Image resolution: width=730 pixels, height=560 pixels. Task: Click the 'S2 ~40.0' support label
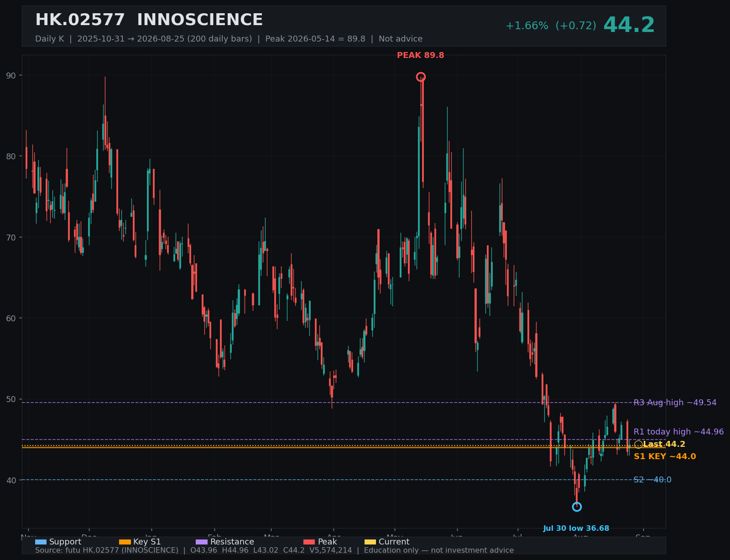(x=652, y=480)
